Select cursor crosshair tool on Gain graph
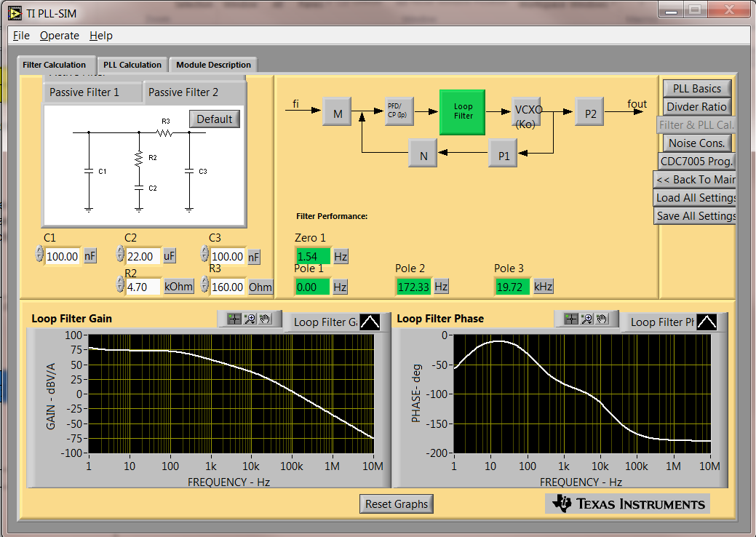756x537 pixels. pyautogui.click(x=234, y=319)
